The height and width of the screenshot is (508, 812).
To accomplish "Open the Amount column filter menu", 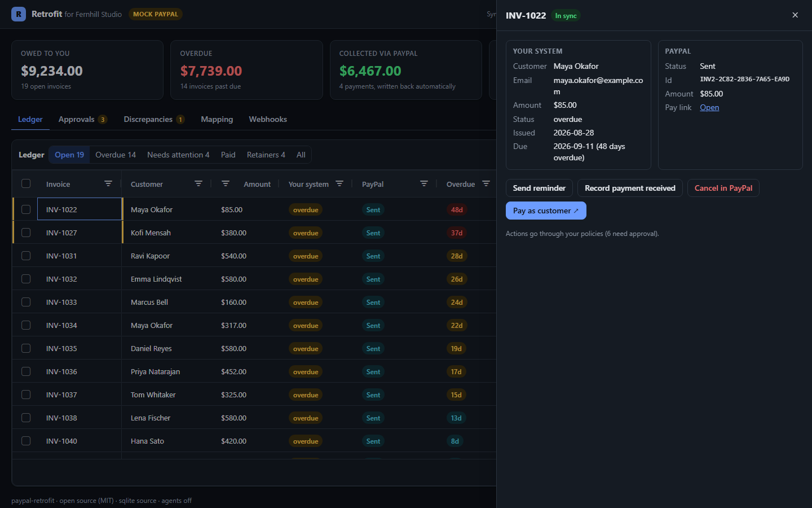I will tap(226, 183).
